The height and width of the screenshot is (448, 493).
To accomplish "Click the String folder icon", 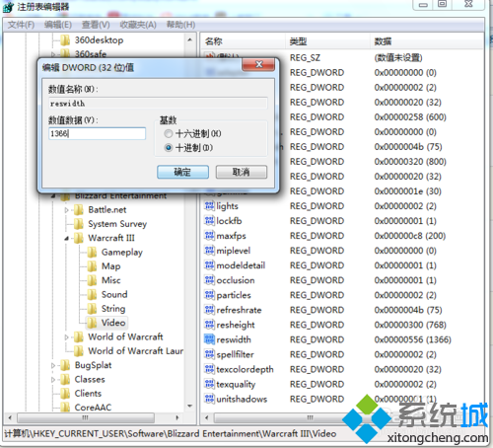I will 92,309.
